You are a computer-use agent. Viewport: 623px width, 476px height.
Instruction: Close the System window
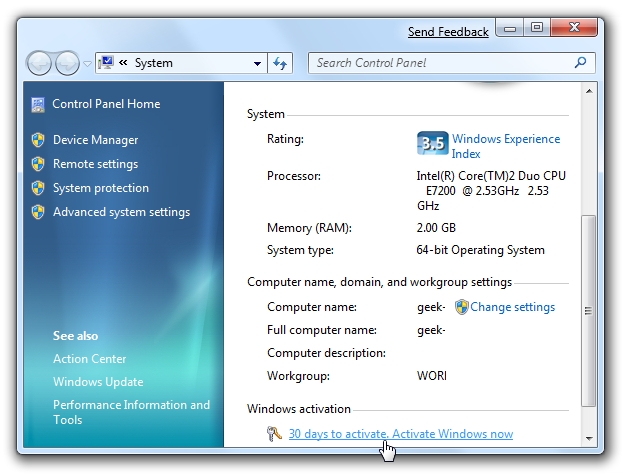point(574,28)
